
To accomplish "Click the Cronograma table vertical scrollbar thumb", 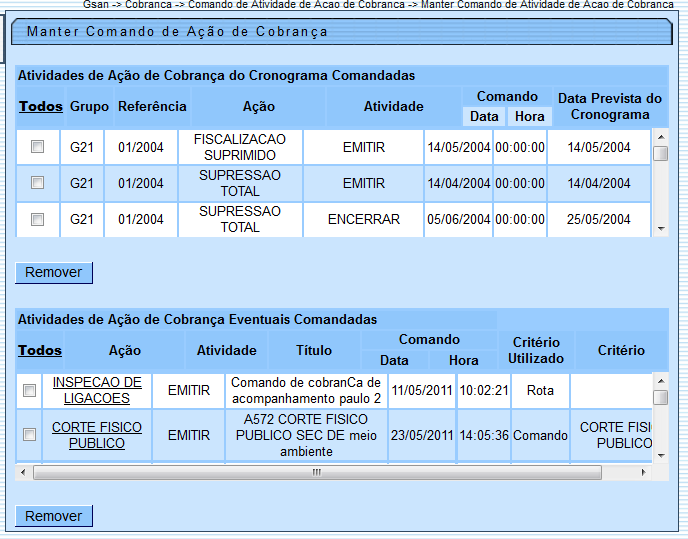I will coord(660,154).
